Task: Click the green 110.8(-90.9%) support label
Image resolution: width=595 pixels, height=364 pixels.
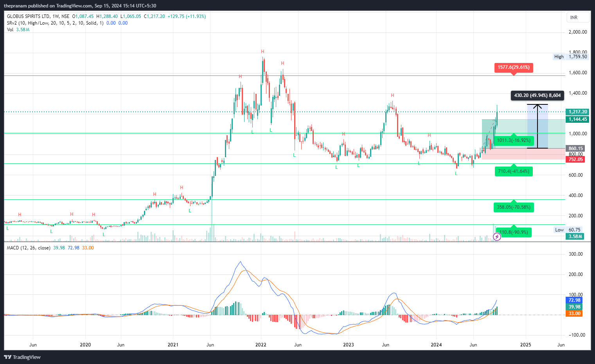Action: click(x=514, y=232)
